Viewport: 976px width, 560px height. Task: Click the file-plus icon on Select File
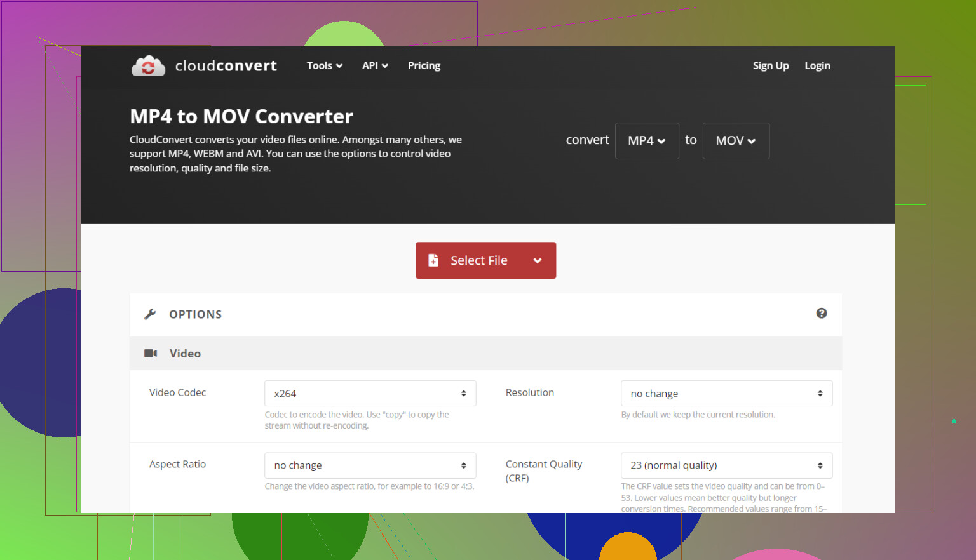pos(433,260)
